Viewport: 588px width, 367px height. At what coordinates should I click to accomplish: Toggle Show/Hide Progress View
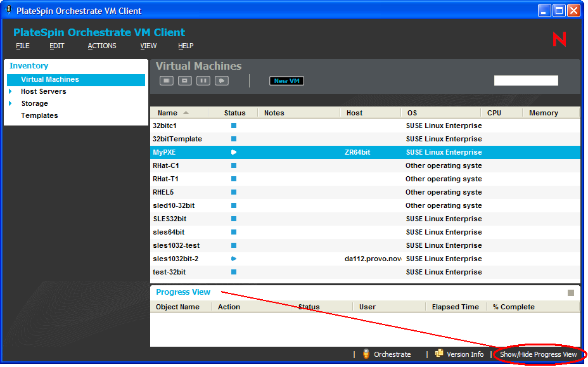click(538, 354)
